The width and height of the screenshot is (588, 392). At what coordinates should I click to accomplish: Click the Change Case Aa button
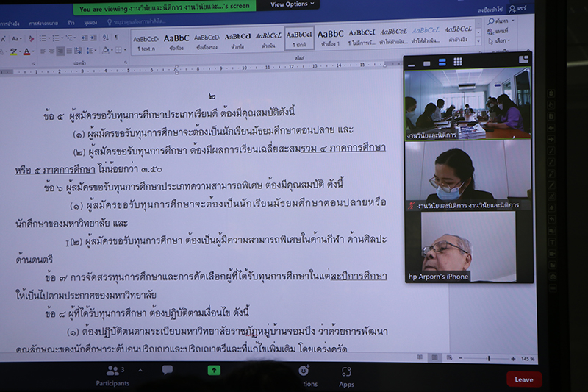pyautogui.click(x=16, y=39)
